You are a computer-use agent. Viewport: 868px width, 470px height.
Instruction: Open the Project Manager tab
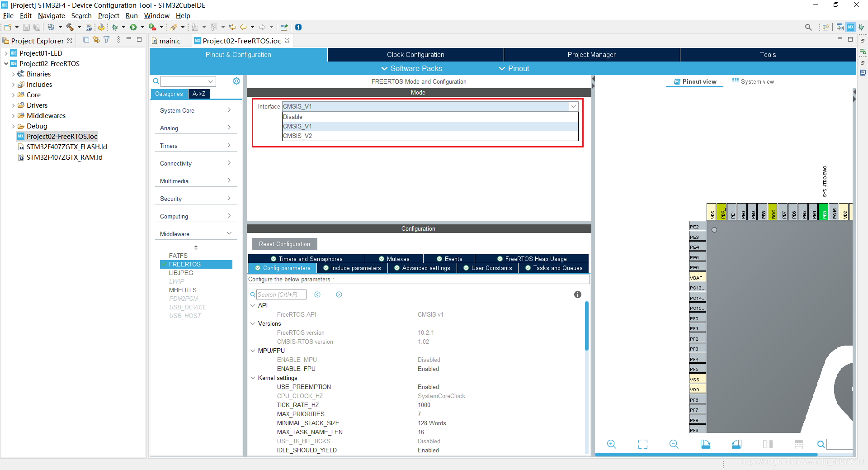tap(591, 55)
